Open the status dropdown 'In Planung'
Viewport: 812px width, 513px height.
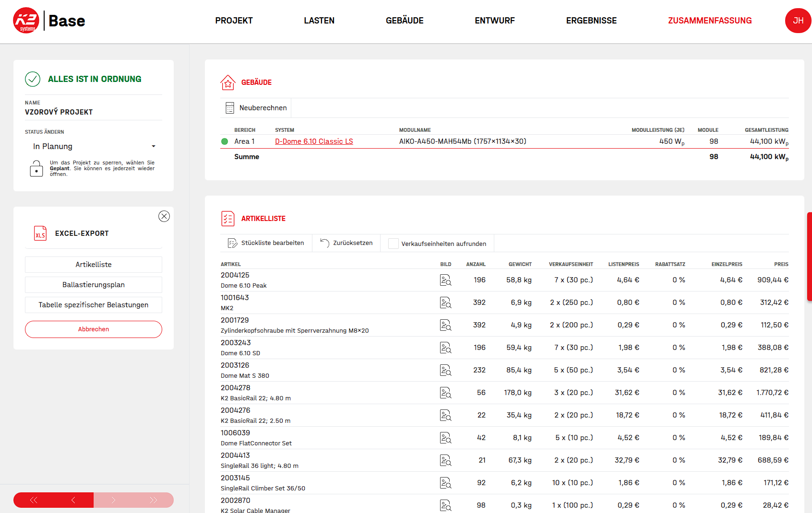94,146
